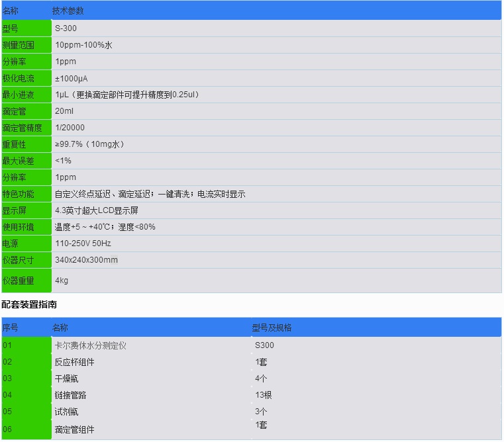Click the 型号及规格 column header
Image resolution: width=504 pixels, height=442 pixels.
click(x=272, y=328)
